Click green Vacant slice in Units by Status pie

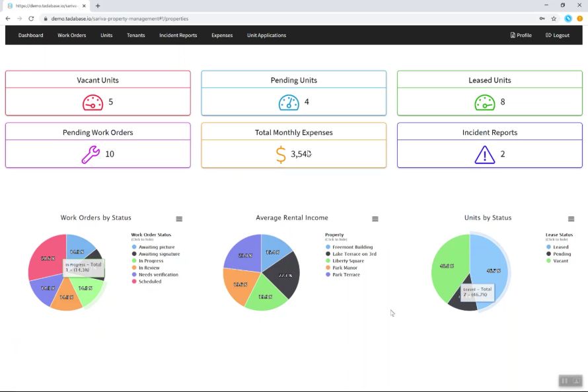[x=446, y=264]
